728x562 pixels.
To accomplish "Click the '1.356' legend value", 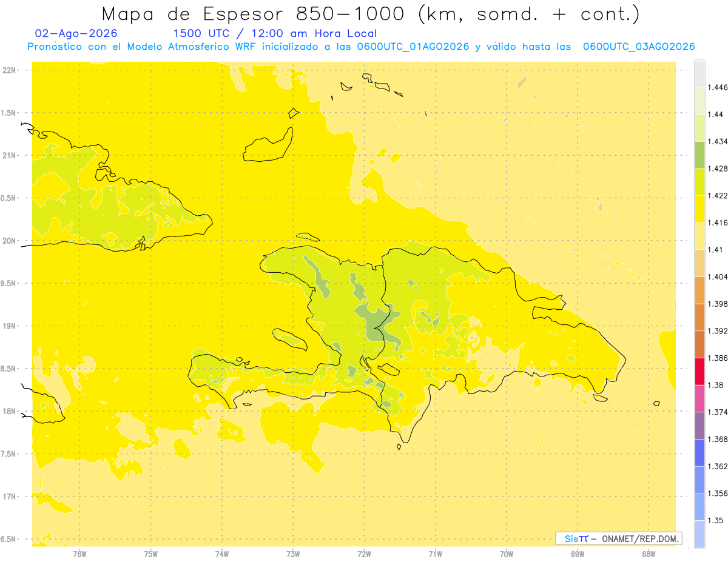I will click(x=718, y=493).
